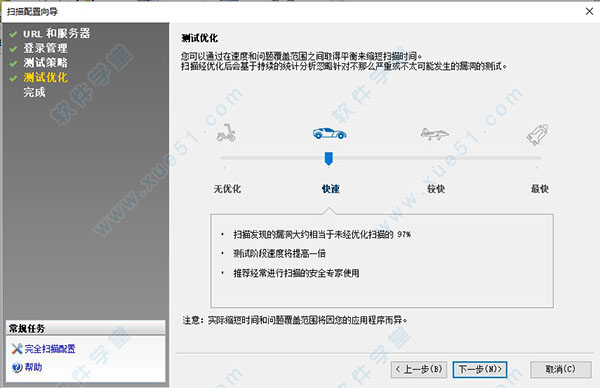600x388 pixels.
Task: Click the 常规任务 panel header
Action: tap(86, 328)
